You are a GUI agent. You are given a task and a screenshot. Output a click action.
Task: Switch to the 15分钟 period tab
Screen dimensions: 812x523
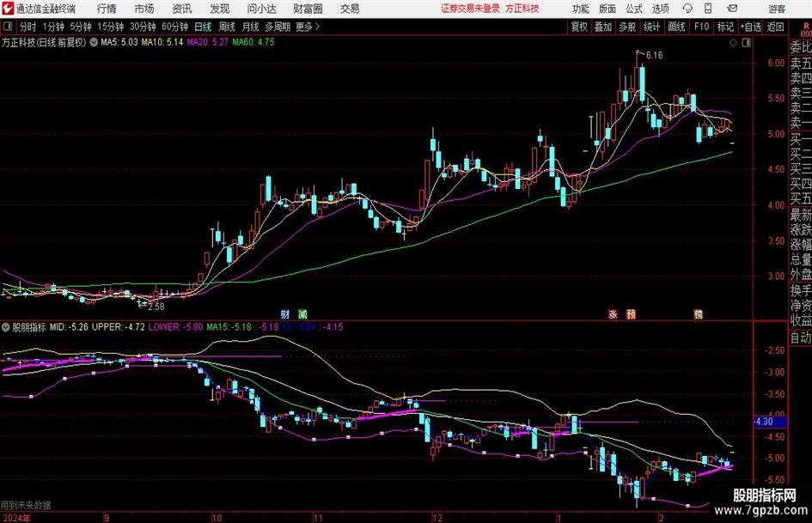click(x=111, y=27)
